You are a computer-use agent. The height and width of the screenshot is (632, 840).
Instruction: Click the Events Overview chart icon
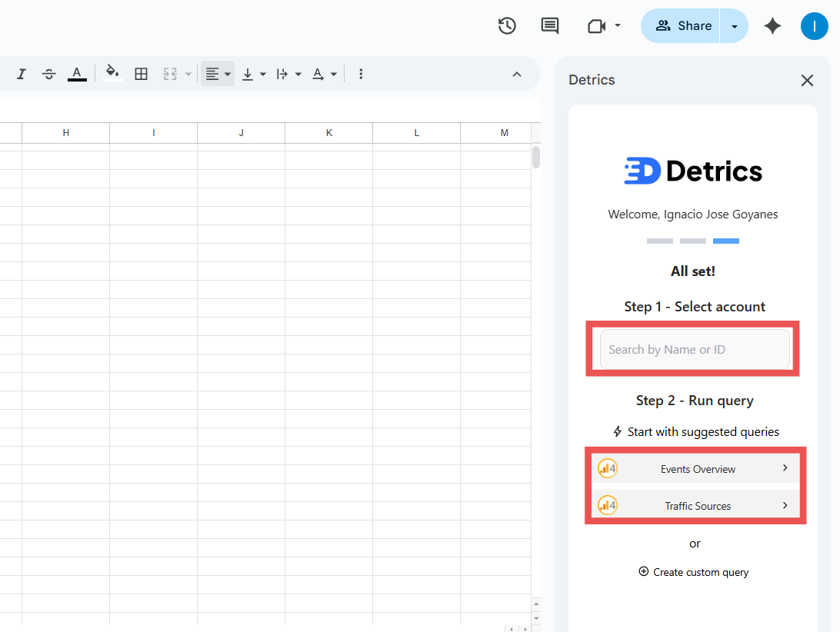(x=608, y=467)
